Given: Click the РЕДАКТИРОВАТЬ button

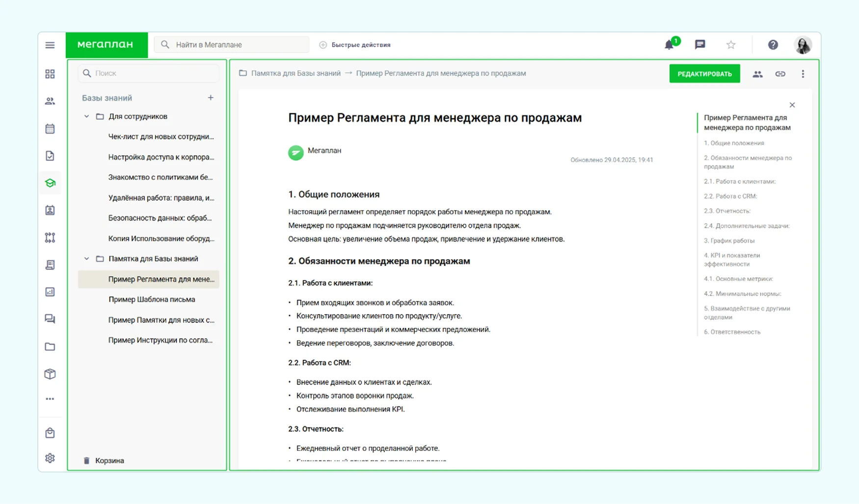Looking at the screenshot, I should (x=704, y=74).
